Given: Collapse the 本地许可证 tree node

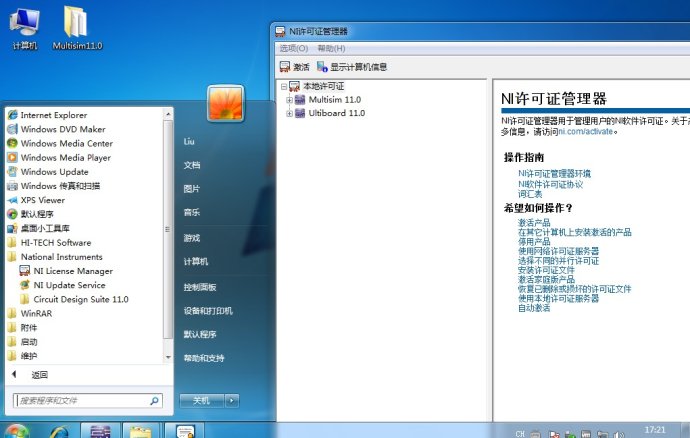Looking at the screenshot, I should coord(284,87).
